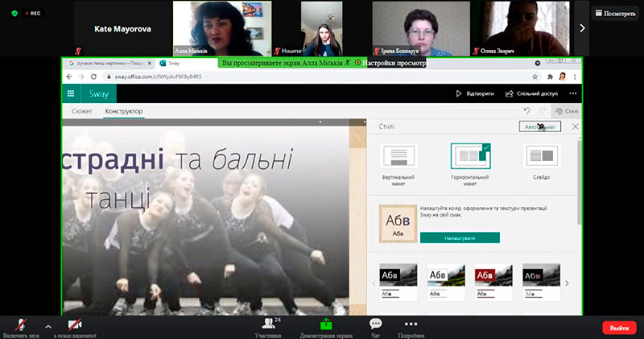The width and height of the screenshot is (644, 339).
Task: Switch to the Конструктор tab
Action: tap(124, 111)
